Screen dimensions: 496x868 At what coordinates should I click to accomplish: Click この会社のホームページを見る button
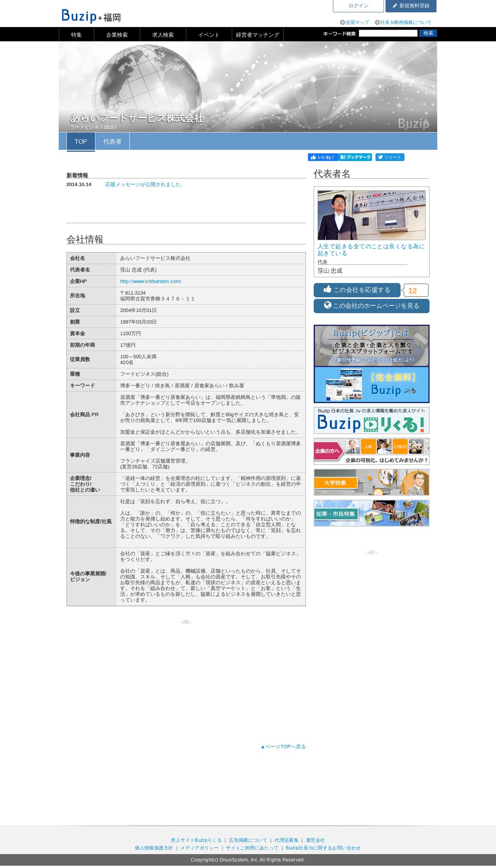372,306
